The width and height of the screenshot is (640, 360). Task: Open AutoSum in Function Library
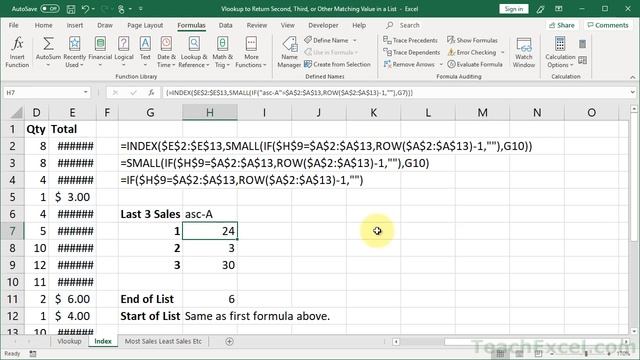point(48,52)
